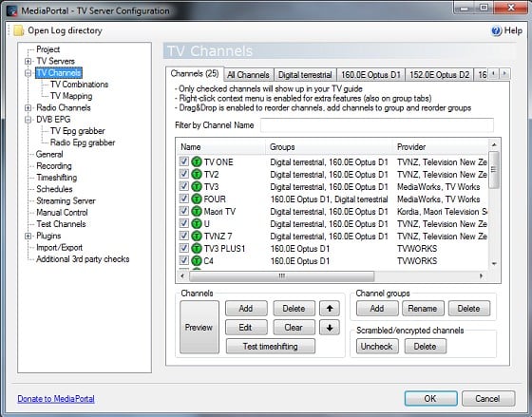Toggle the FOUR channel checkbox

pos(184,199)
